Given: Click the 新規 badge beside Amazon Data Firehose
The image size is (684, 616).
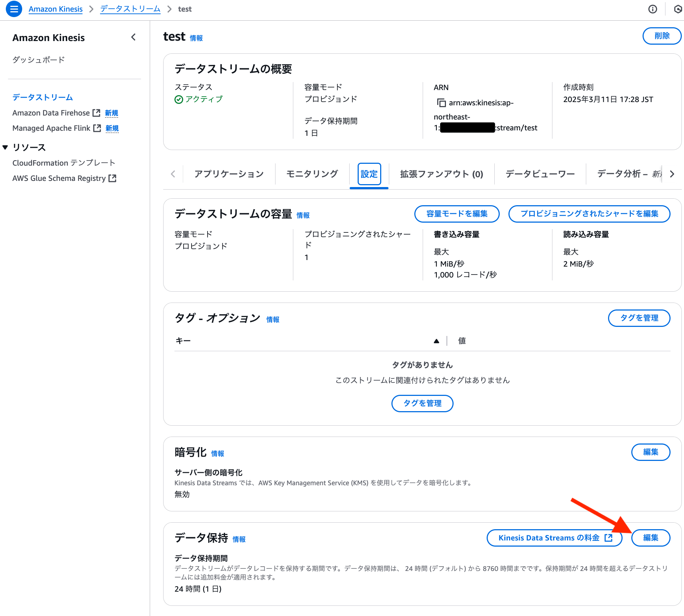Looking at the screenshot, I should [x=112, y=113].
